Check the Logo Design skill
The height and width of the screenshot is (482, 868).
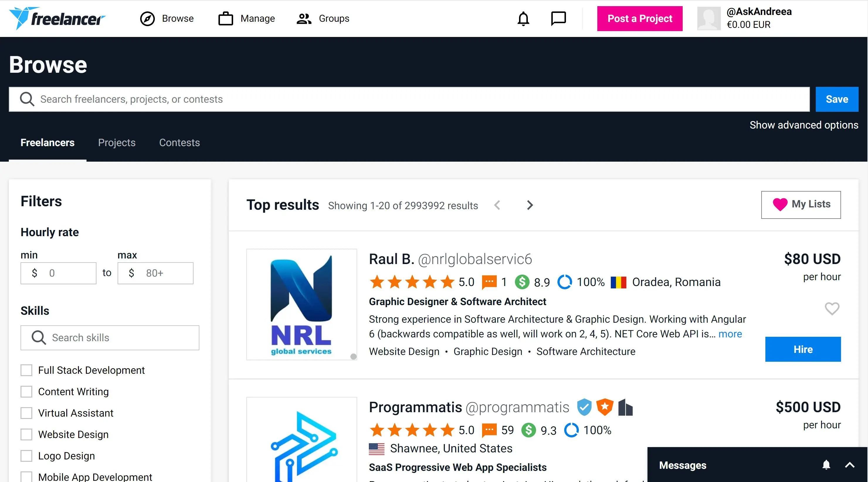click(x=26, y=456)
